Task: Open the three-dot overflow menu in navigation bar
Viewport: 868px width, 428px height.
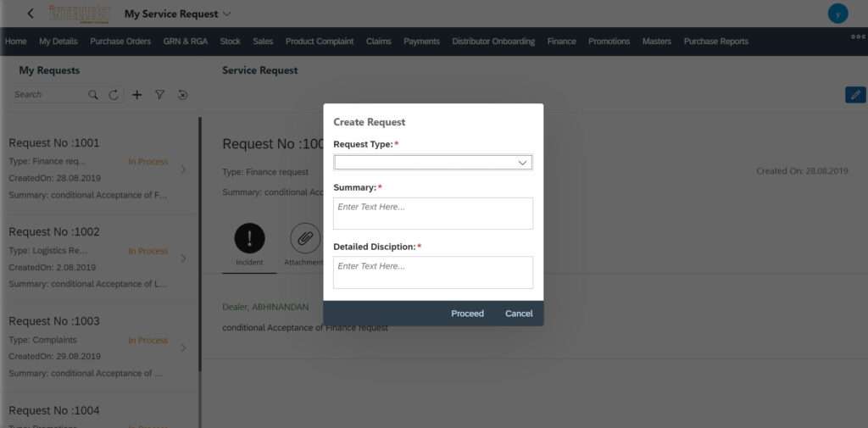Action: coord(858,36)
